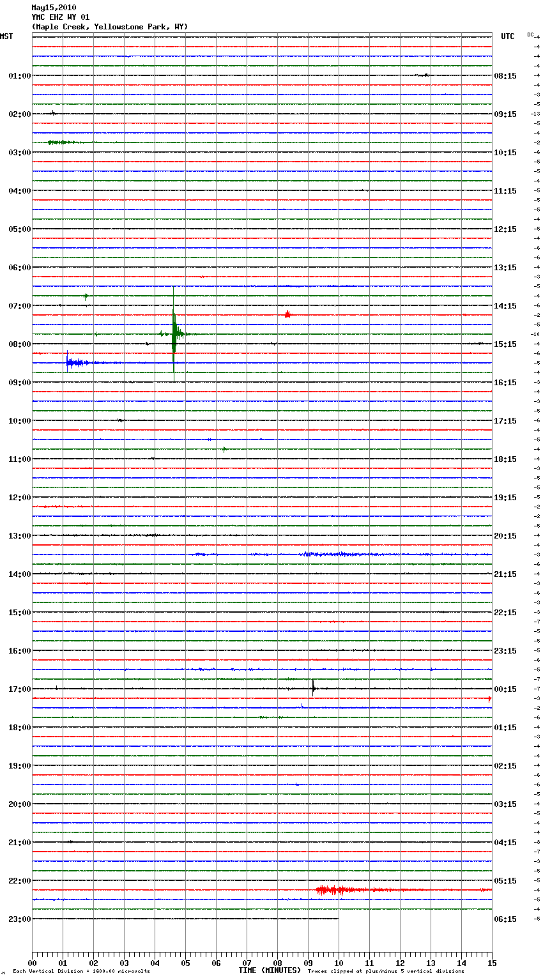
Task: Select the 20:00 MST time label
Action: (20, 804)
